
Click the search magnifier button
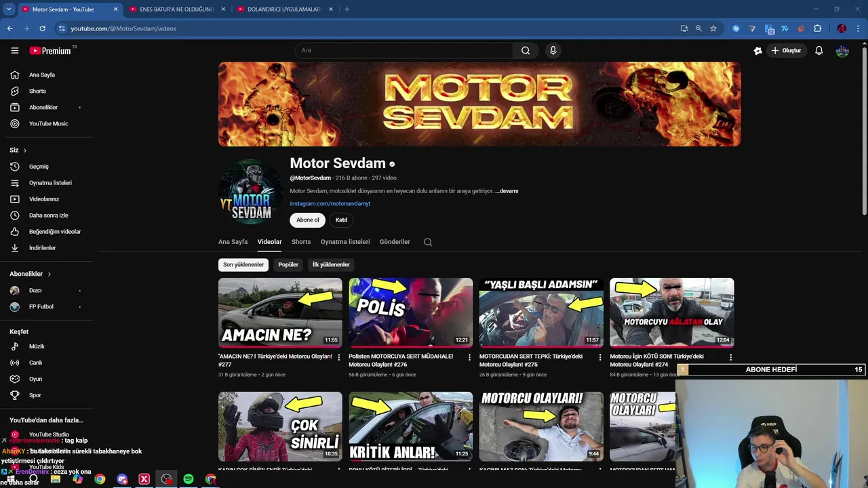tap(526, 50)
